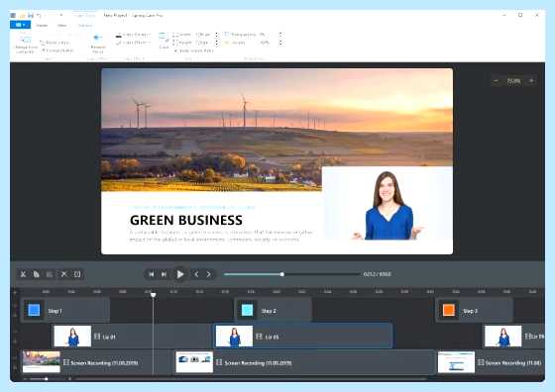555x392 pixels.
Task: Click the Height value field
Action: click(203, 43)
